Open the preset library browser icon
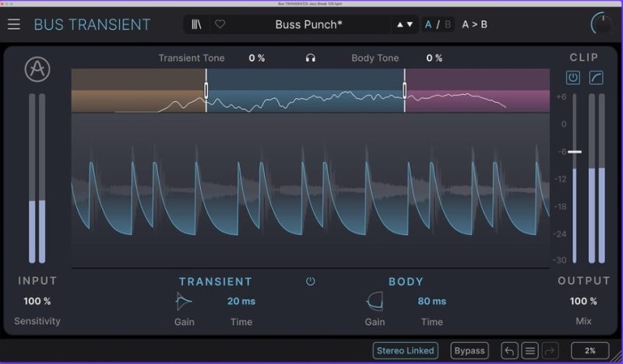Viewport: 623px width, 364px height. [x=196, y=25]
